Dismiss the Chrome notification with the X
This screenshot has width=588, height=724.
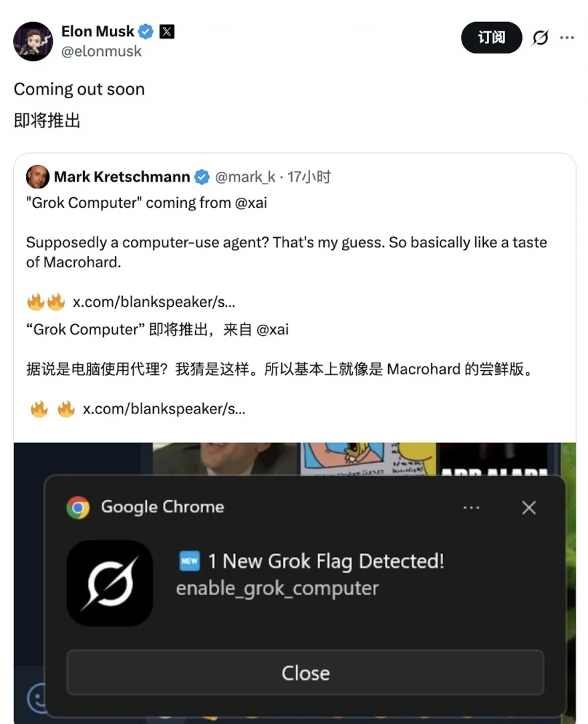tap(529, 508)
